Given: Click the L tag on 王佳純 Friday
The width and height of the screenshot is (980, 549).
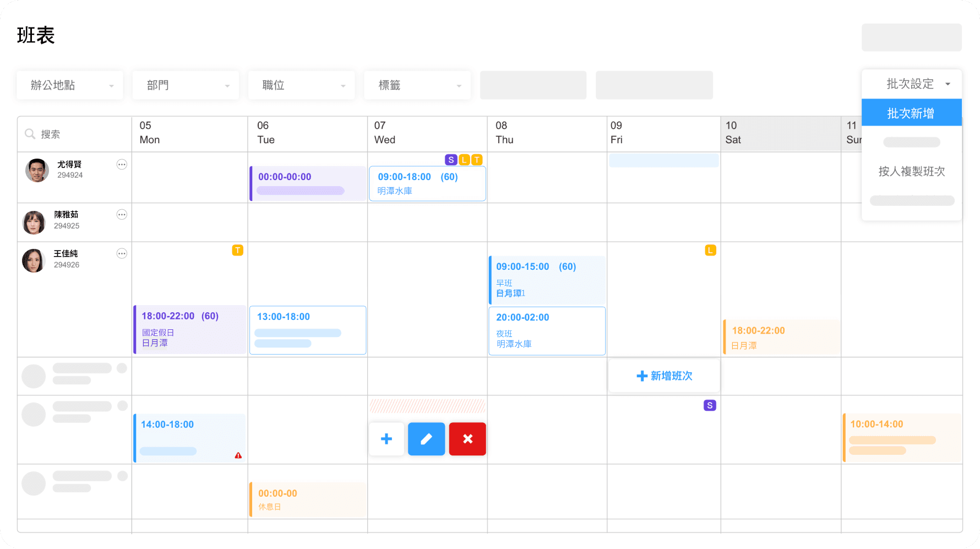Looking at the screenshot, I should point(710,250).
